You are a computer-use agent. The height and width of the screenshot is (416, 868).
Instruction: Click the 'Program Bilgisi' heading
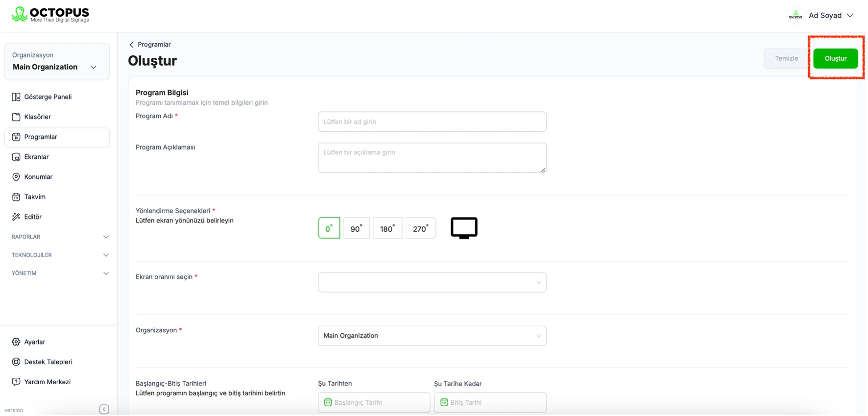(x=162, y=93)
